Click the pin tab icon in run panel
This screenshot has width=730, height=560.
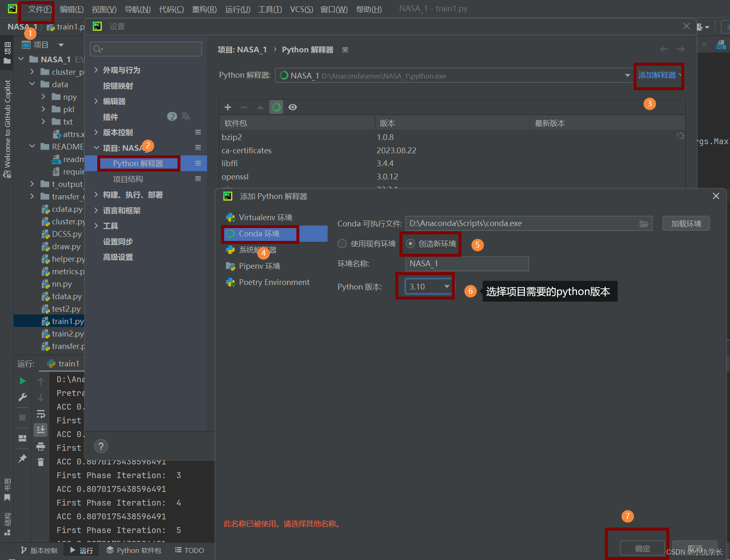[x=22, y=459]
